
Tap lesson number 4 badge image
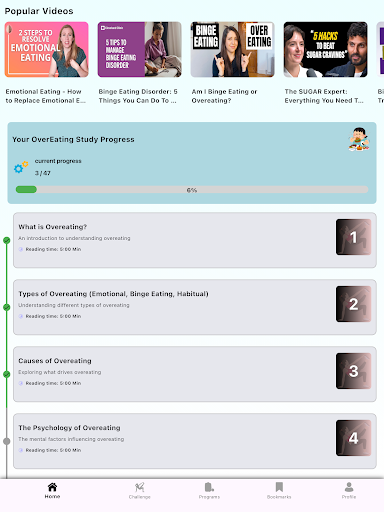[x=353, y=438]
